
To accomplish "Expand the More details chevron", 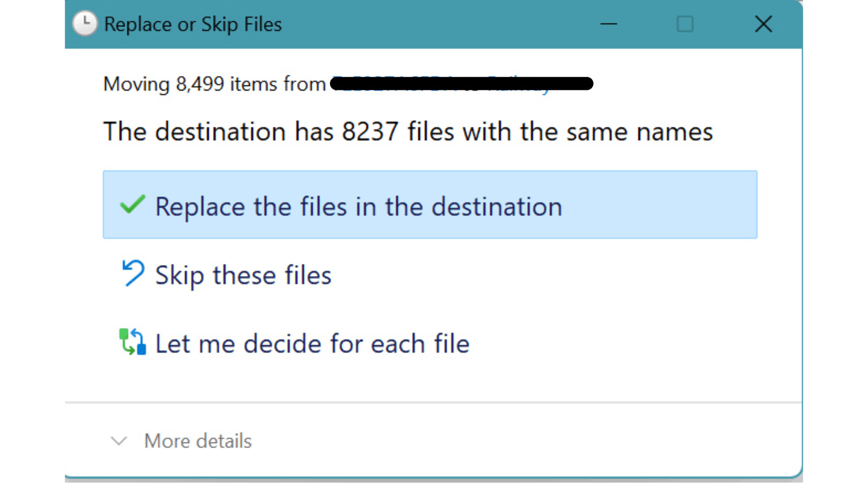I will click(119, 441).
